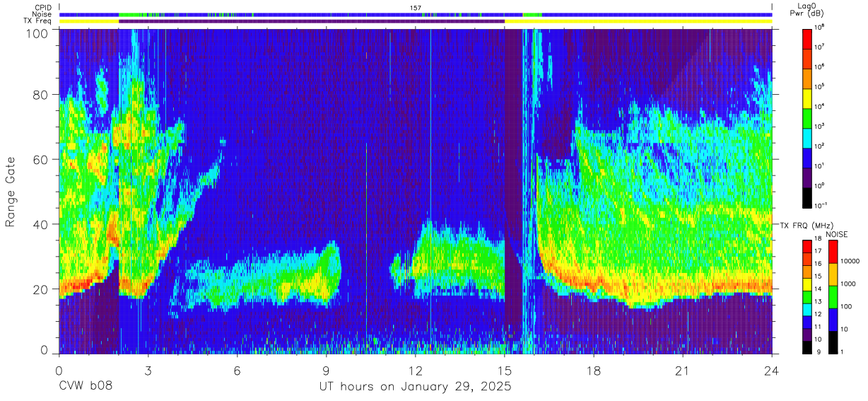The image size is (868, 401).
Task: Click the 10^-1 label on the power colorbar
Action: click(820, 205)
